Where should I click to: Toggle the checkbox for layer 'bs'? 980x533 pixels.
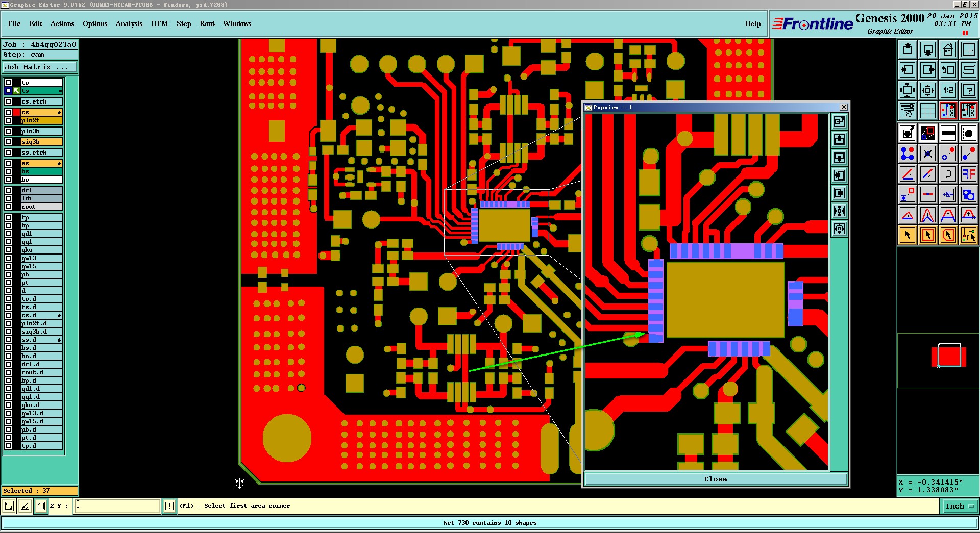(8, 171)
